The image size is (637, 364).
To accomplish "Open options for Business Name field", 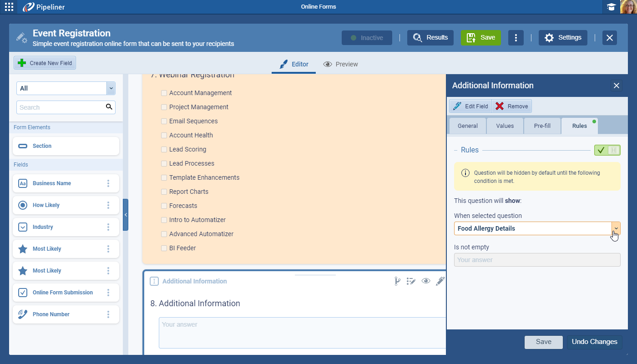I will point(108,183).
